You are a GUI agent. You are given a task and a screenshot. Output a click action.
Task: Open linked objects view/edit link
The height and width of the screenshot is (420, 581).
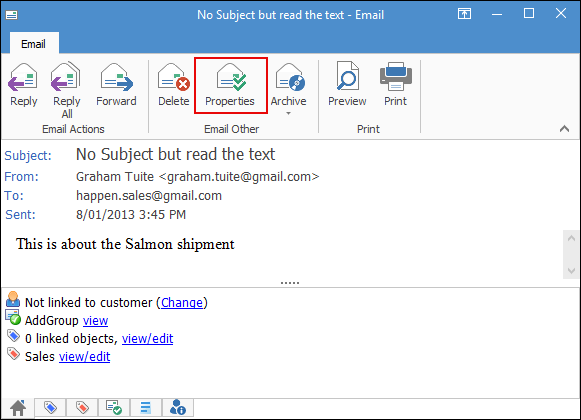coord(147,338)
